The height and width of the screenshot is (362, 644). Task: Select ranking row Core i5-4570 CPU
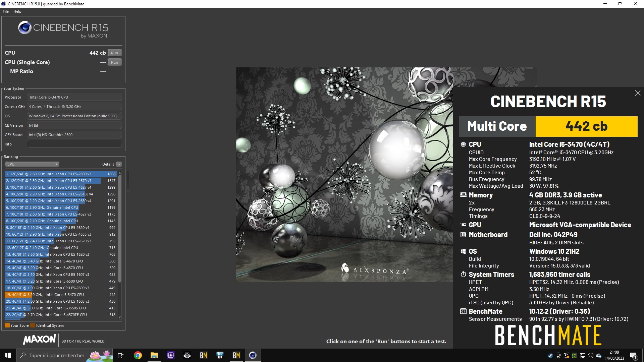point(61,268)
